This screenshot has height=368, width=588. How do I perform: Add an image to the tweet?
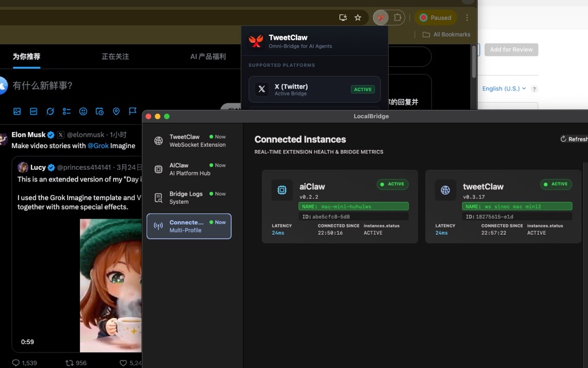coord(17,111)
